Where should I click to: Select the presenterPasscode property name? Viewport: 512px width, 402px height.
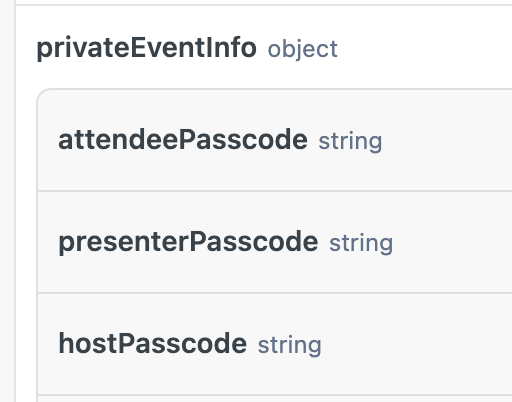(188, 242)
